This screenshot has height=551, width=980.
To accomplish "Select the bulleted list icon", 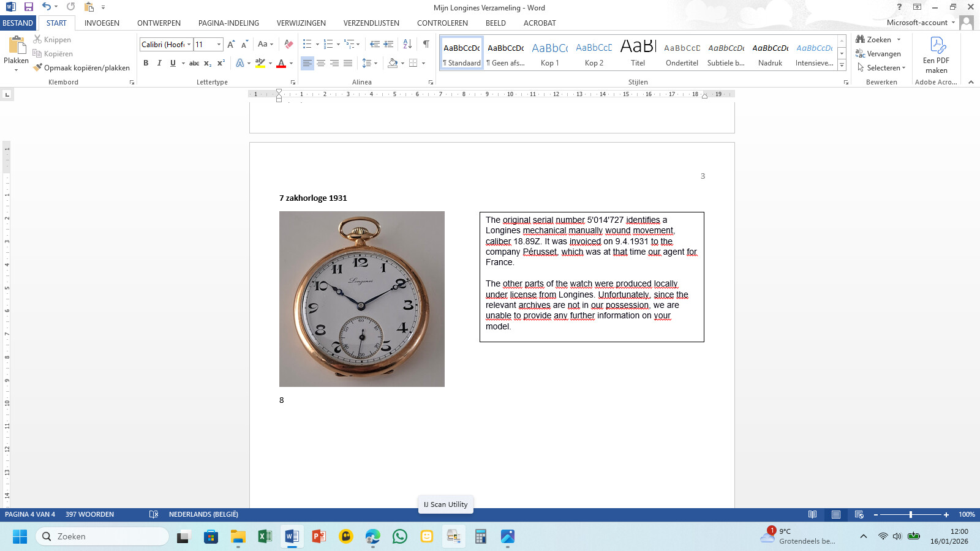I will point(307,44).
